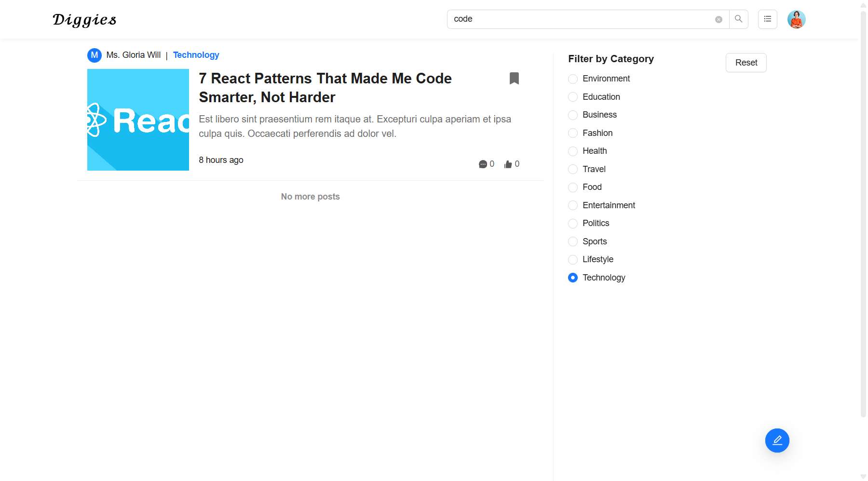Click the floating write post button

click(x=777, y=441)
